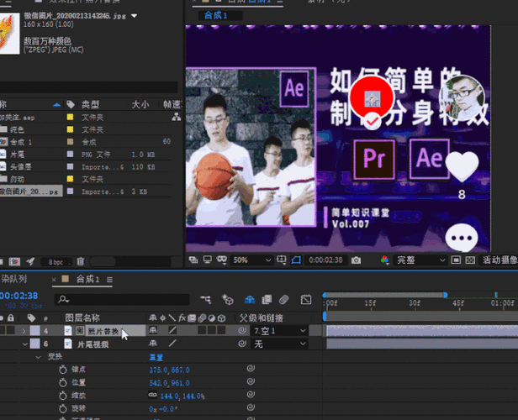
Task: Click the scale value 144.0, 144.0%
Action: pos(182,396)
